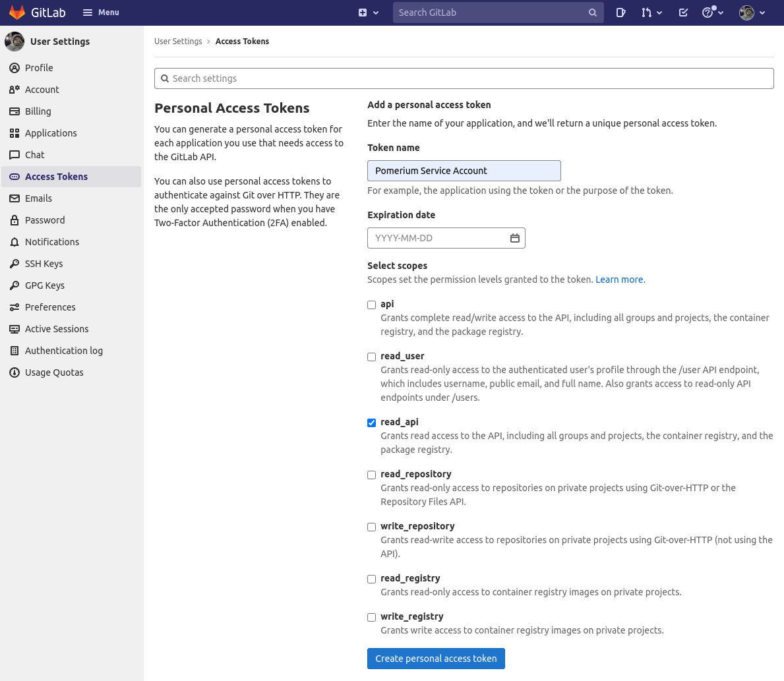Open the hamburger Menu
Screen dimensions: 784x681
101,13
